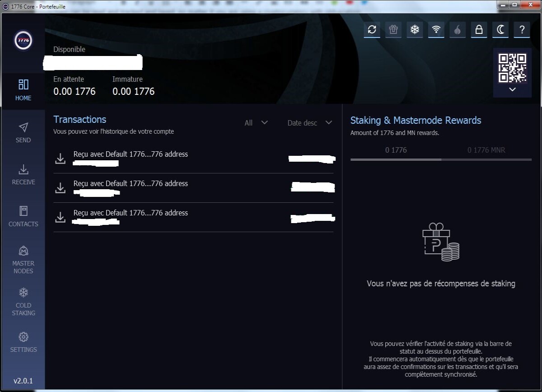The image size is (542, 392).
Task: Click the Disponible balance label
Action: (x=69, y=49)
